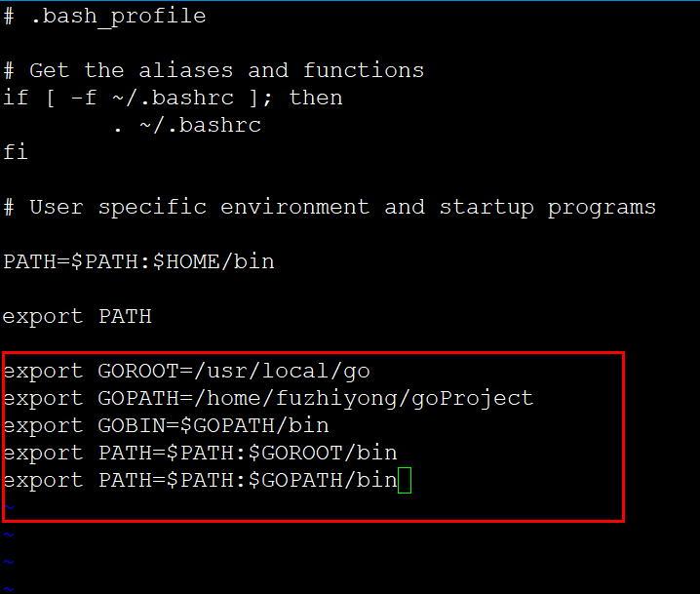Click '$GOROOT/bin' in the PATH export line
700x594 pixels.
pyautogui.click(x=322, y=454)
